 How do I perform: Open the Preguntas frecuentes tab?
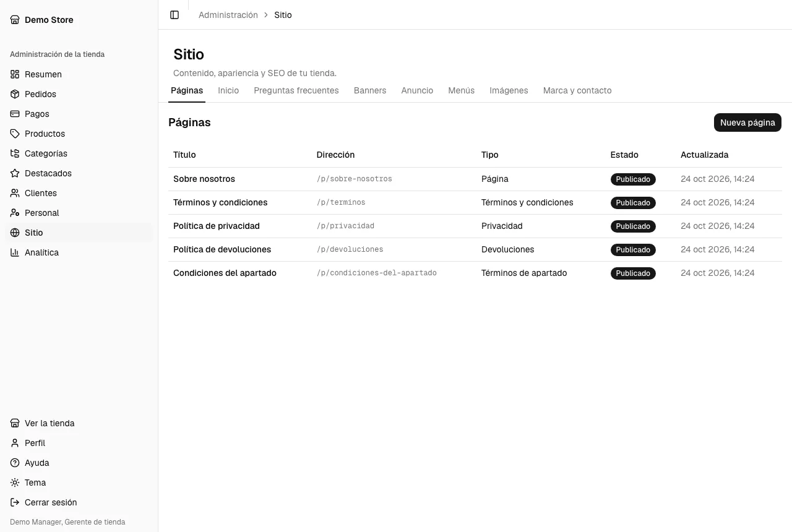pyautogui.click(x=296, y=90)
